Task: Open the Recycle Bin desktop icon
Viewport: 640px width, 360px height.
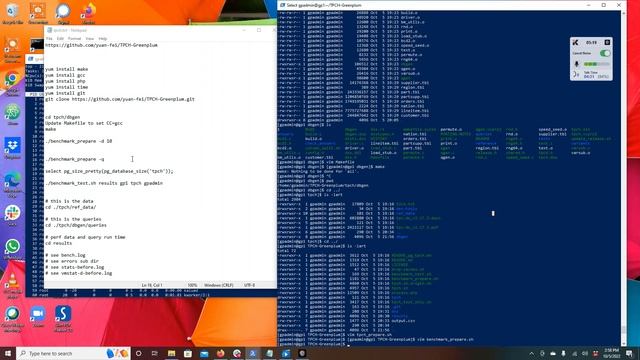Action: click(12, 13)
